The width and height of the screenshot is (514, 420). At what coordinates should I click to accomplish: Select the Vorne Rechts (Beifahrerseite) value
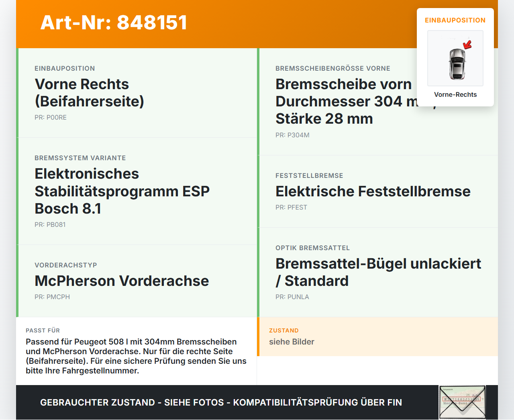point(90,93)
